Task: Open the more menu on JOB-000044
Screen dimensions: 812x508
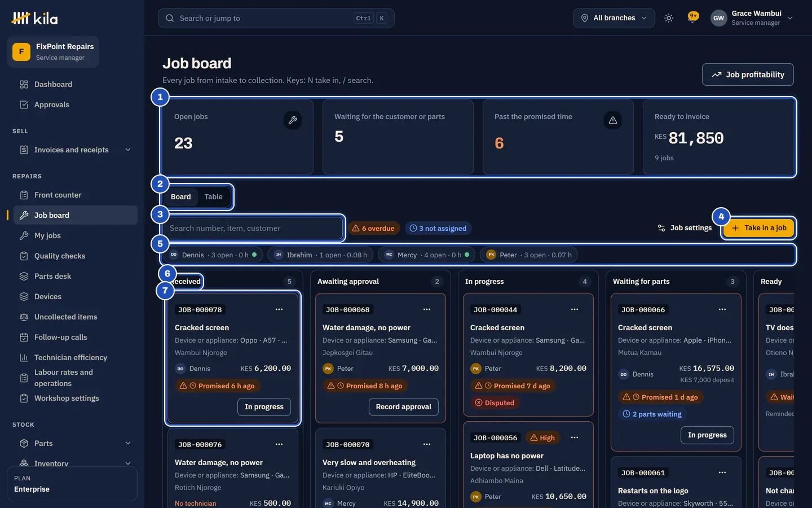Action: coord(575,309)
